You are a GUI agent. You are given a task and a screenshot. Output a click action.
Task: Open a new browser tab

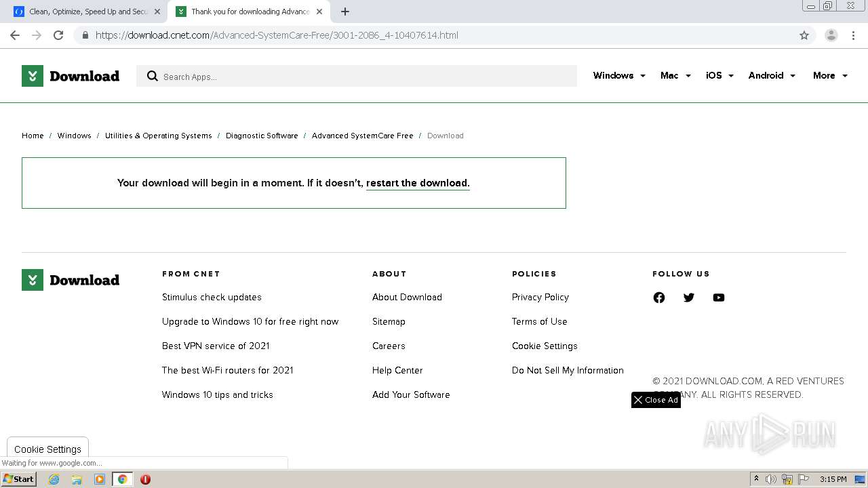click(x=345, y=12)
